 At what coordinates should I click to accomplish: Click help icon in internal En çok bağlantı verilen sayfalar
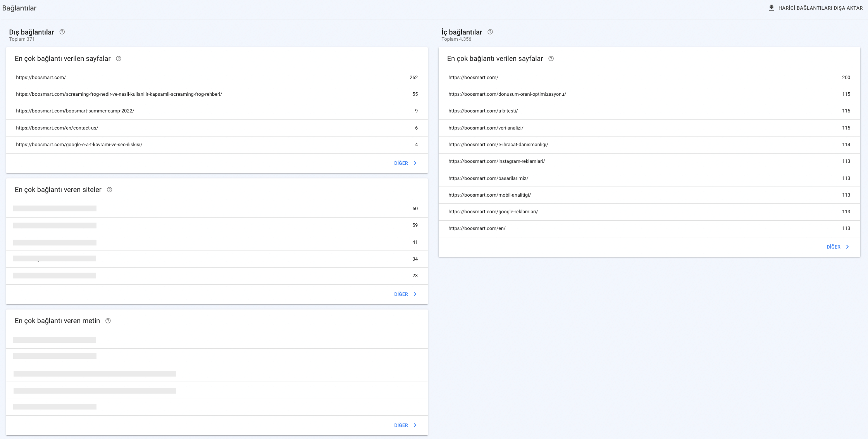pyautogui.click(x=551, y=59)
